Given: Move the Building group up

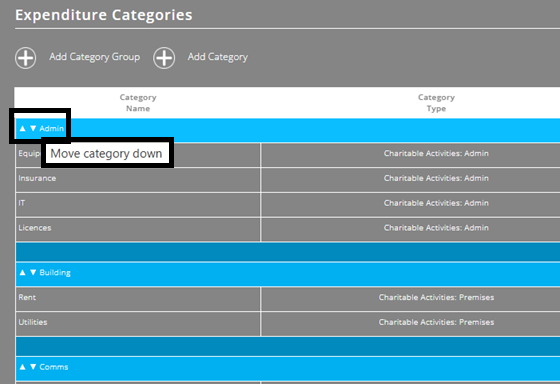Looking at the screenshot, I should coord(22,273).
